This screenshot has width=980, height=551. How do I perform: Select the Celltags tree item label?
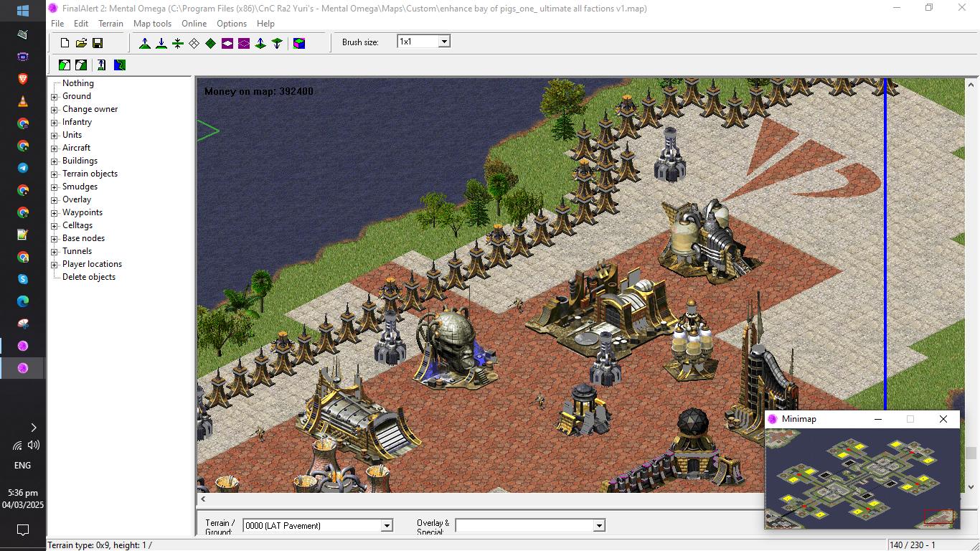tap(77, 225)
